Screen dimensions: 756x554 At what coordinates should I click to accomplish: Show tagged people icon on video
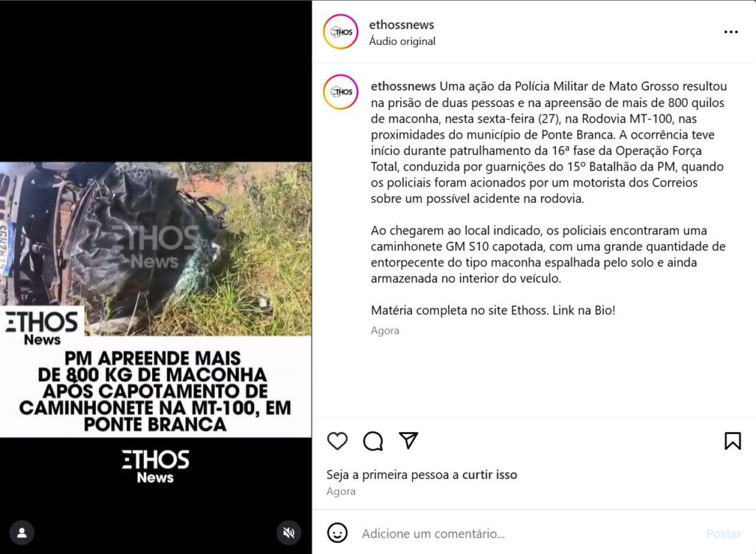(x=22, y=533)
